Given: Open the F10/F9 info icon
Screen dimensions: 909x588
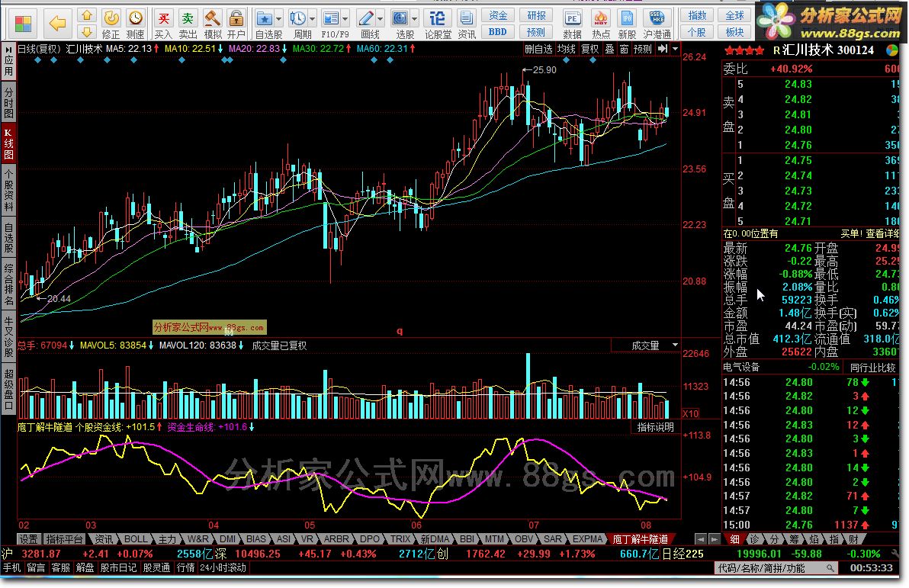Looking at the screenshot, I should 331,24.
